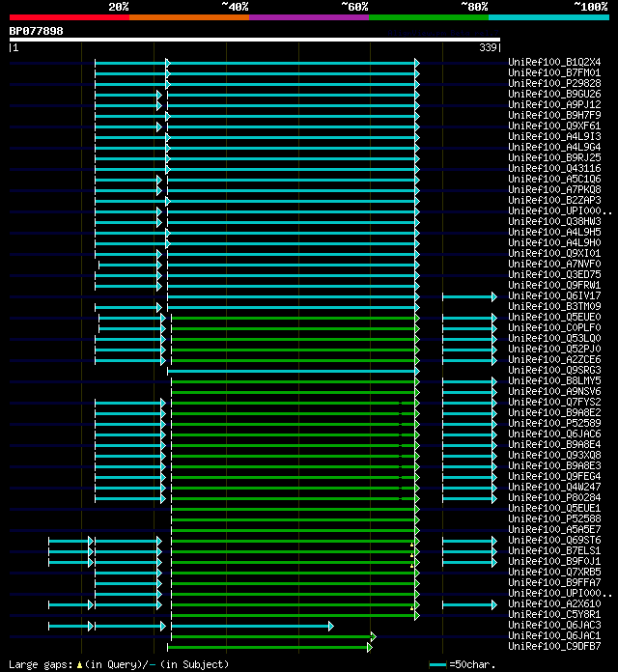
Task: Click the UniRef100_Q9XI01 entry
Action: pyautogui.click(x=554, y=253)
